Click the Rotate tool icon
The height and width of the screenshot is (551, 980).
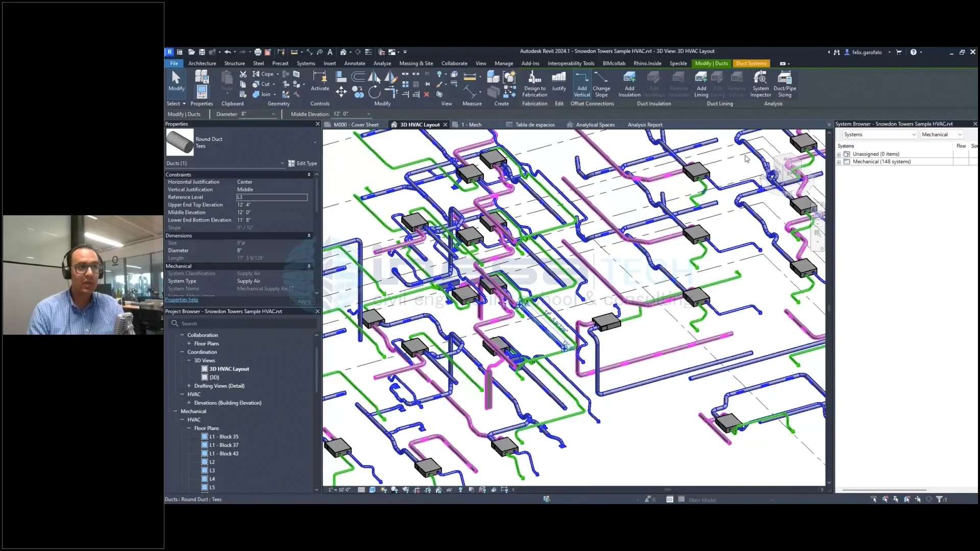(374, 92)
